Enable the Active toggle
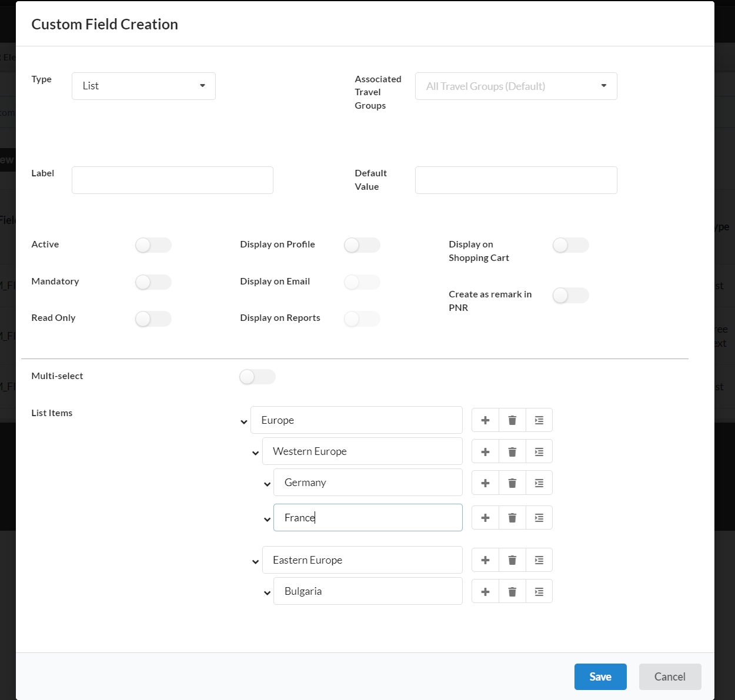The height and width of the screenshot is (700, 735). click(153, 245)
